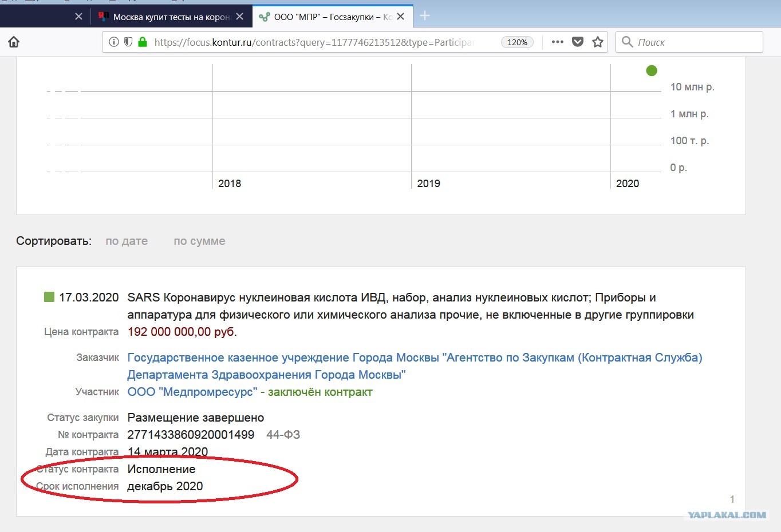Click the Статус закупки label
The height and width of the screenshot is (532, 781).
83,418
